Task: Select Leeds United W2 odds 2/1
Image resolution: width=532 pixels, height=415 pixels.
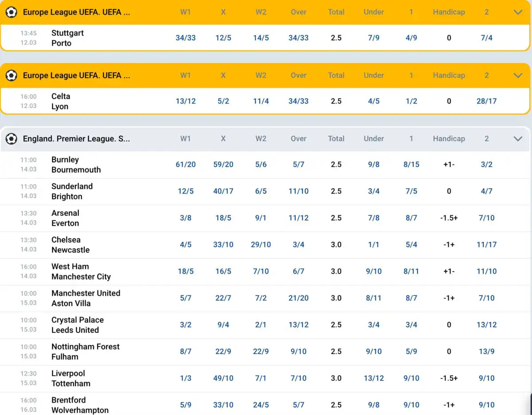Action: (261, 324)
